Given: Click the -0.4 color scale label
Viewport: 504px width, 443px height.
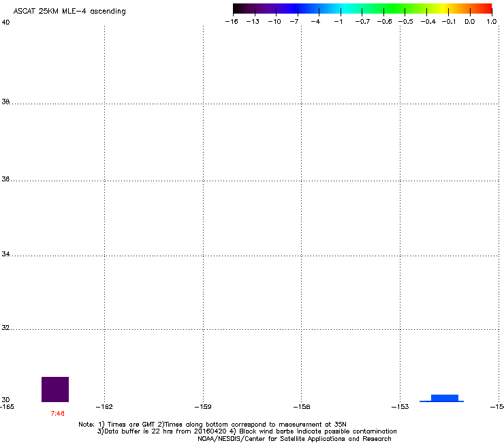Looking at the screenshot, I should coord(428,22).
